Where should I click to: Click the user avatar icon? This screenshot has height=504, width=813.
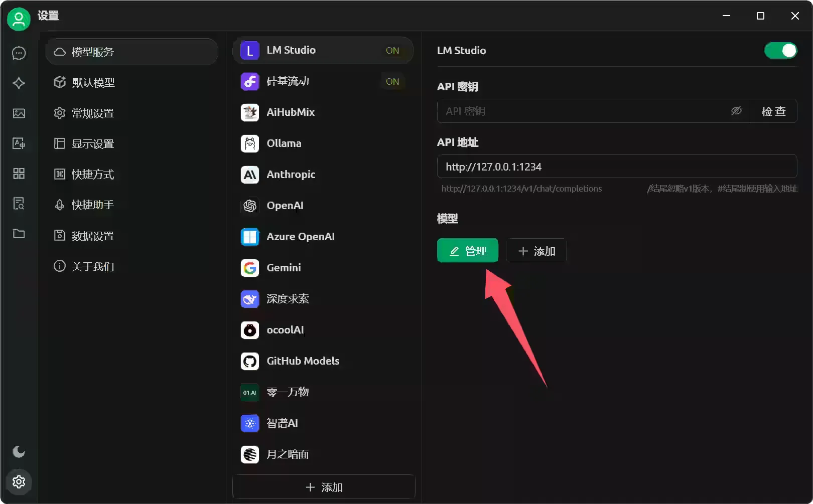(x=19, y=19)
